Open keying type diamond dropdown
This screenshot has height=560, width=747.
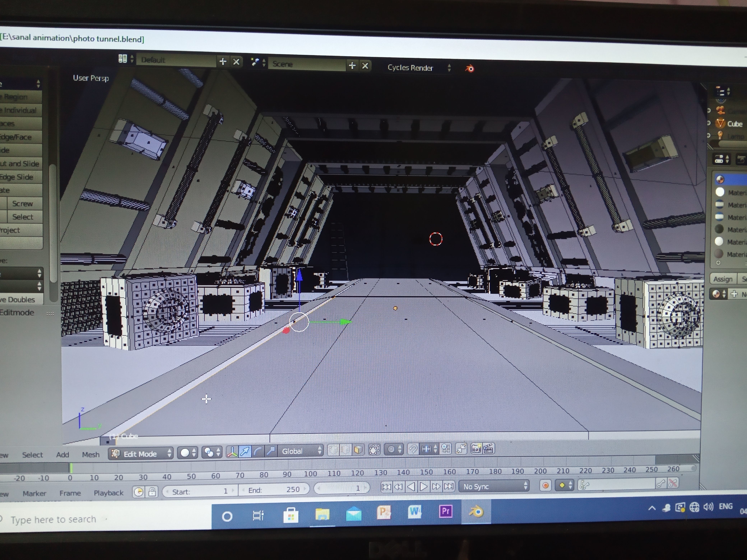565,485
